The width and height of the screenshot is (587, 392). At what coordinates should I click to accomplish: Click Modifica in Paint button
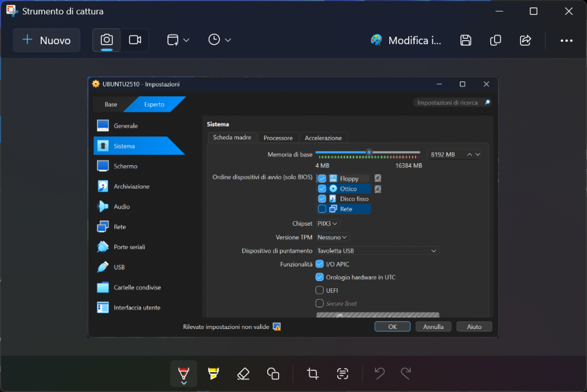coord(406,40)
